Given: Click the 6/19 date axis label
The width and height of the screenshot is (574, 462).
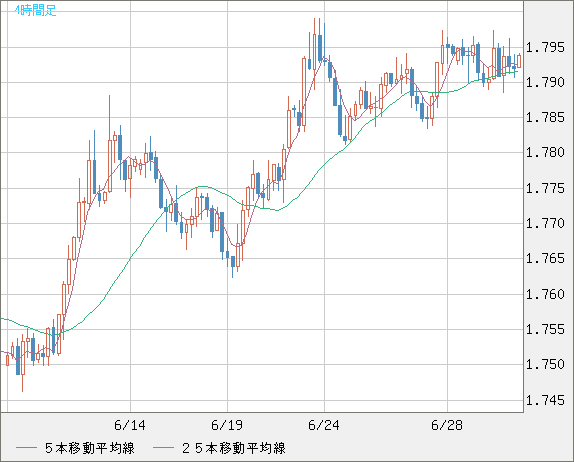Looking at the screenshot, I should click(227, 425).
